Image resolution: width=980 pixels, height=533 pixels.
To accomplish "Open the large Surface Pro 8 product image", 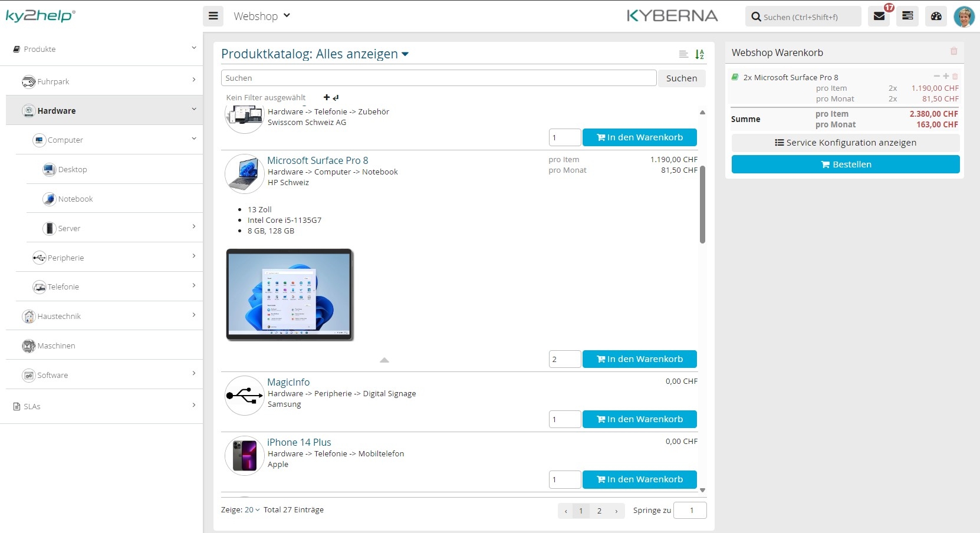I will pyautogui.click(x=290, y=295).
